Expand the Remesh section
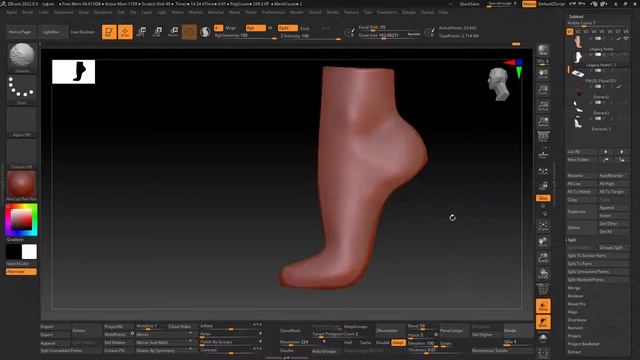The image size is (640, 360). pos(575,328)
